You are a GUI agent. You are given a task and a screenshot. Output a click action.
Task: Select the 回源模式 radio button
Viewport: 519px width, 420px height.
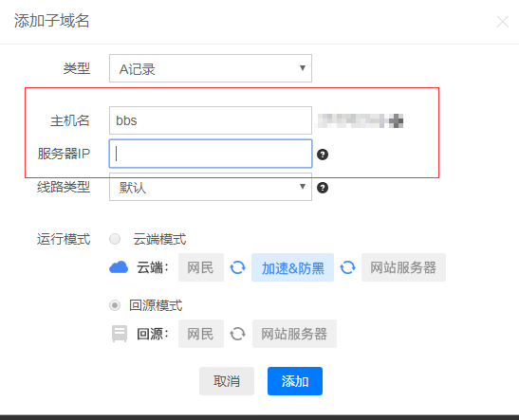[115, 305]
